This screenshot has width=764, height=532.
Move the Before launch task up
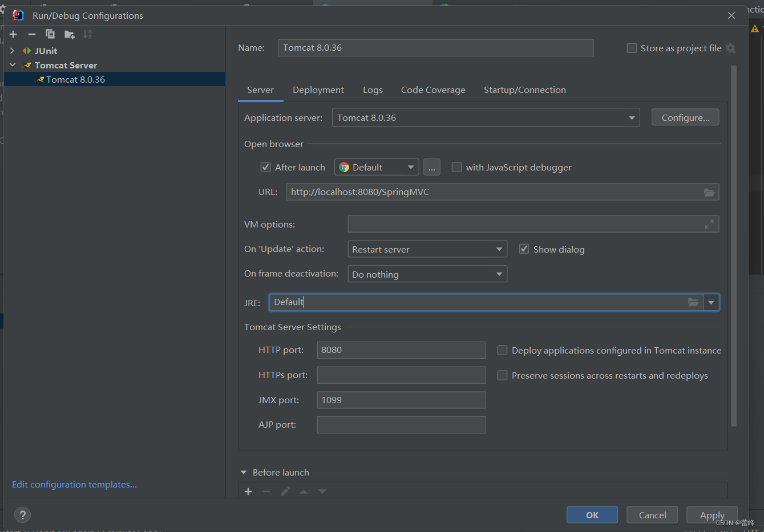click(304, 492)
